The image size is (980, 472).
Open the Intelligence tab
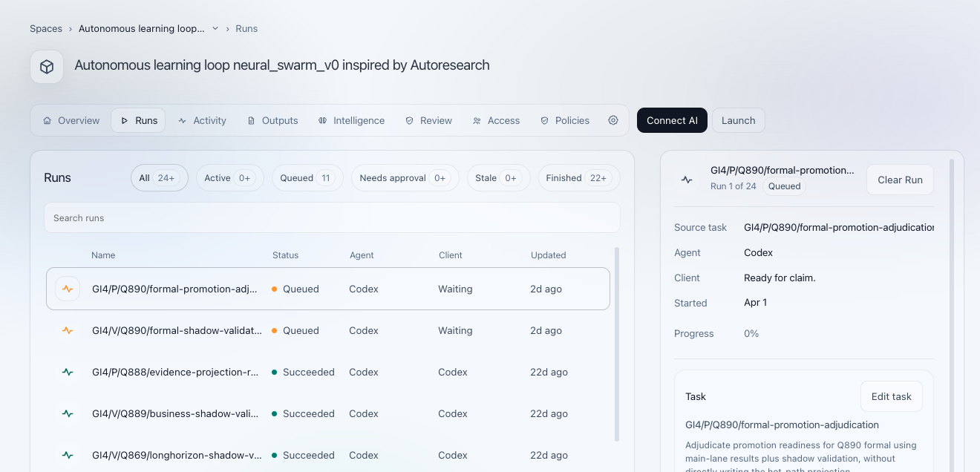coord(351,120)
